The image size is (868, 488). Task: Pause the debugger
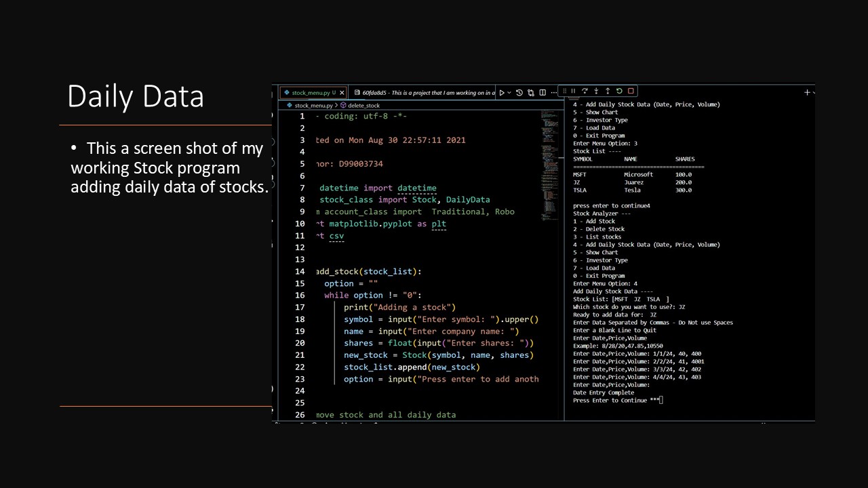(x=573, y=91)
